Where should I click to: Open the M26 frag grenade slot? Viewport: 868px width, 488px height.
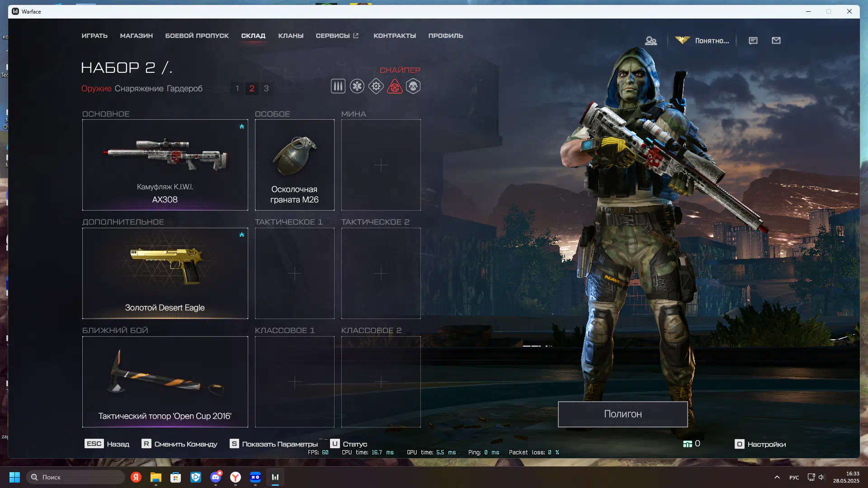[294, 165]
